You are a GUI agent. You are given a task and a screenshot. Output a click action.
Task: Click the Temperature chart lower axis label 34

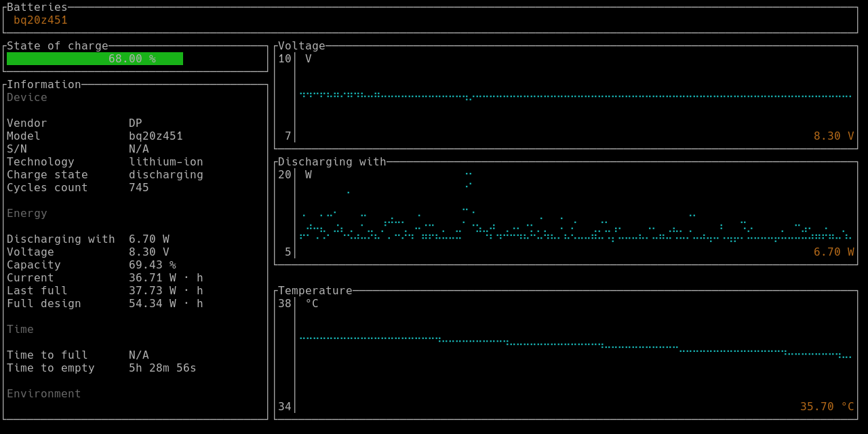[x=285, y=407]
